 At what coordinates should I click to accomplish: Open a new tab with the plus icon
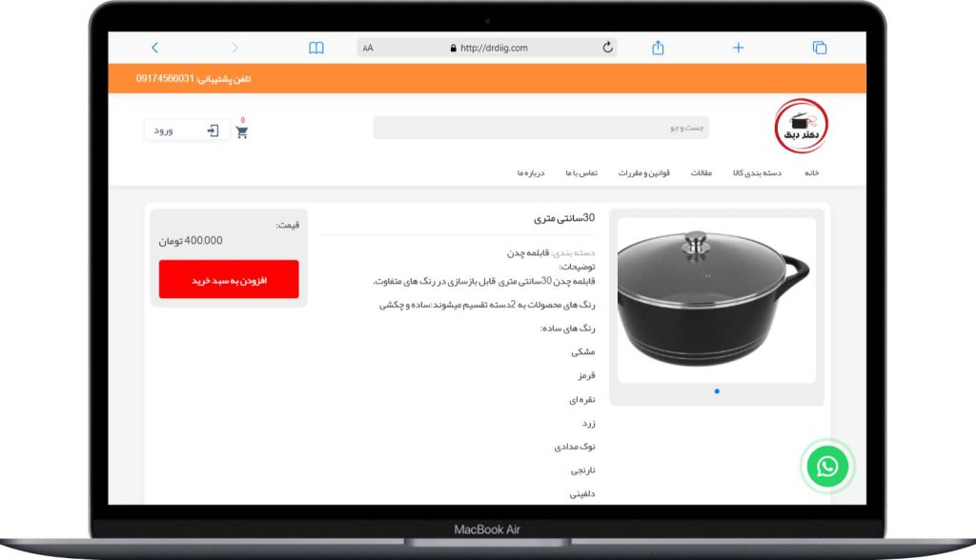pyautogui.click(x=739, y=48)
